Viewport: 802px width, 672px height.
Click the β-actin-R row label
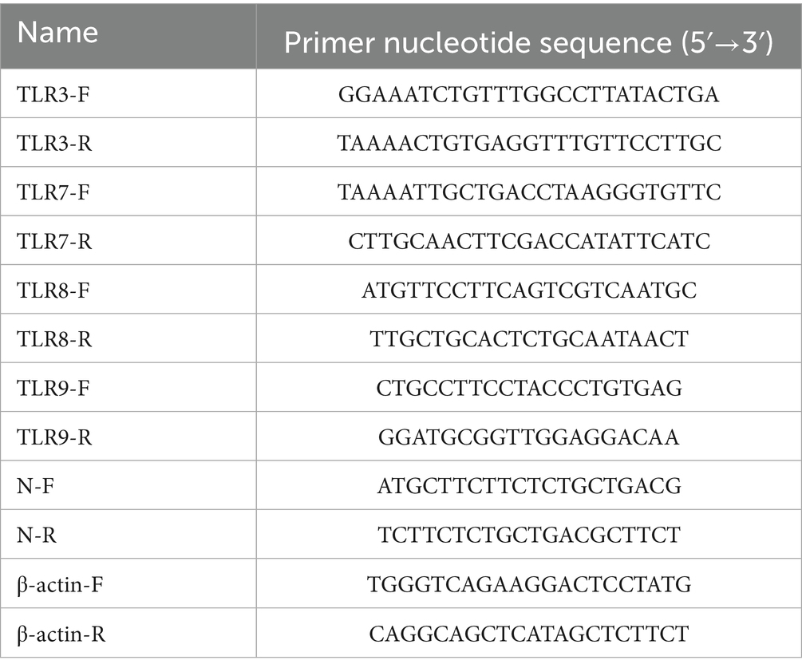61,634
